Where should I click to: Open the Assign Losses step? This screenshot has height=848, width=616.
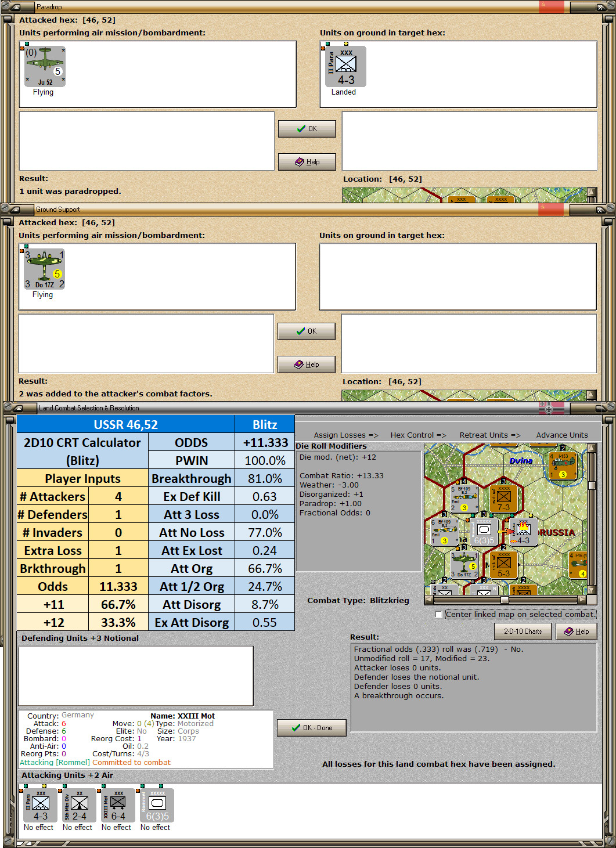[346, 435]
